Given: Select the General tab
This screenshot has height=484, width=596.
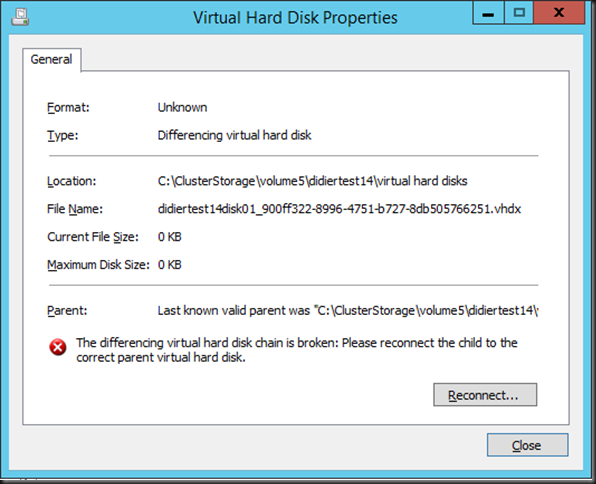Looking at the screenshot, I should click(51, 59).
